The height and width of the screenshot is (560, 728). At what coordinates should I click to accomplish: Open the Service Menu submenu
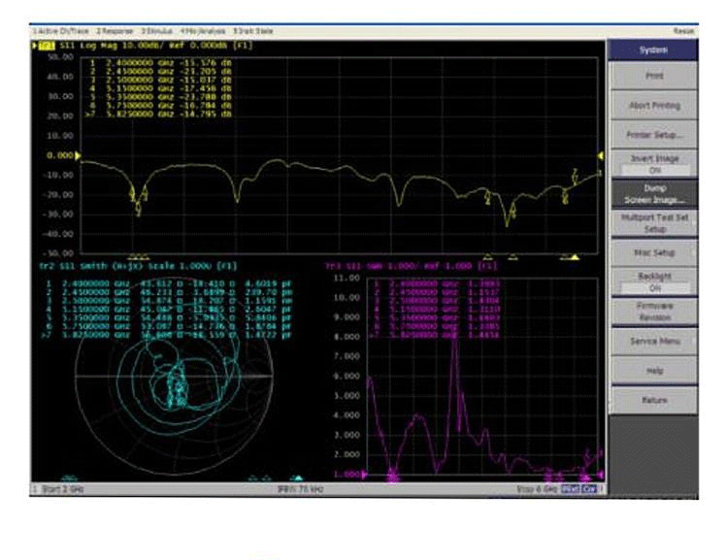pyautogui.click(x=652, y=342)
